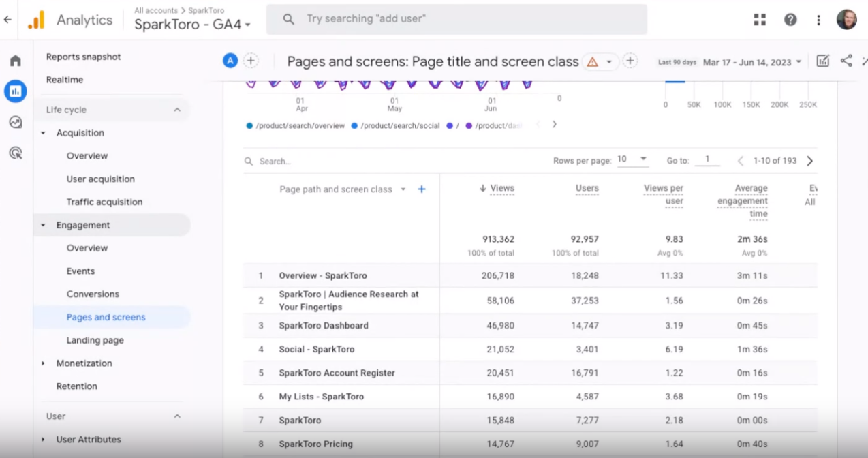This screenshot has width=868, height=458.
Task: Click the search magnifier in top bar
Action: (x=288, y=20)
